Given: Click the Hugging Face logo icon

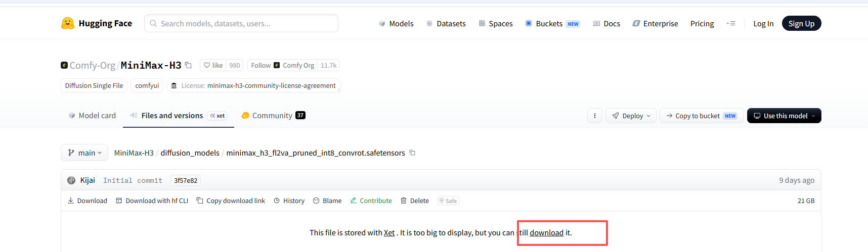Looking at the screenshot, I should click(67, 23).
